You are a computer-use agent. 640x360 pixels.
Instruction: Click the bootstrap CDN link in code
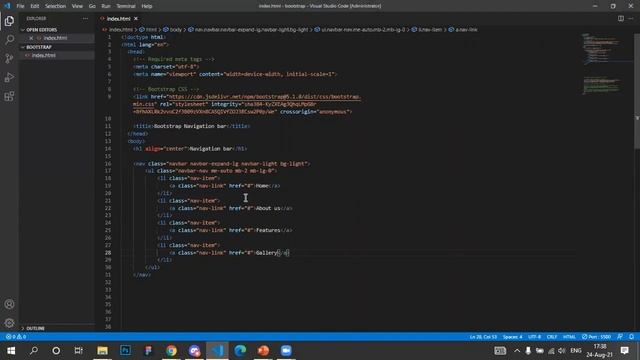(x=264, y=97)
